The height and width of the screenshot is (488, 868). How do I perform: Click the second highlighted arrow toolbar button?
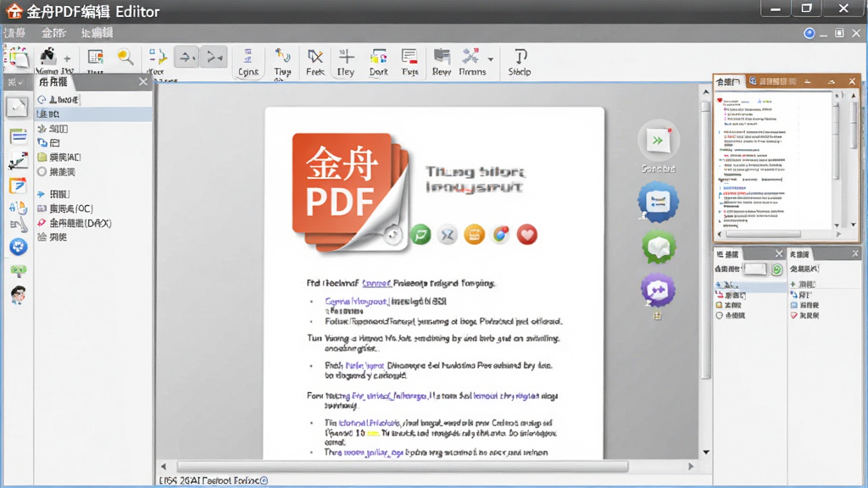[214, 57]
